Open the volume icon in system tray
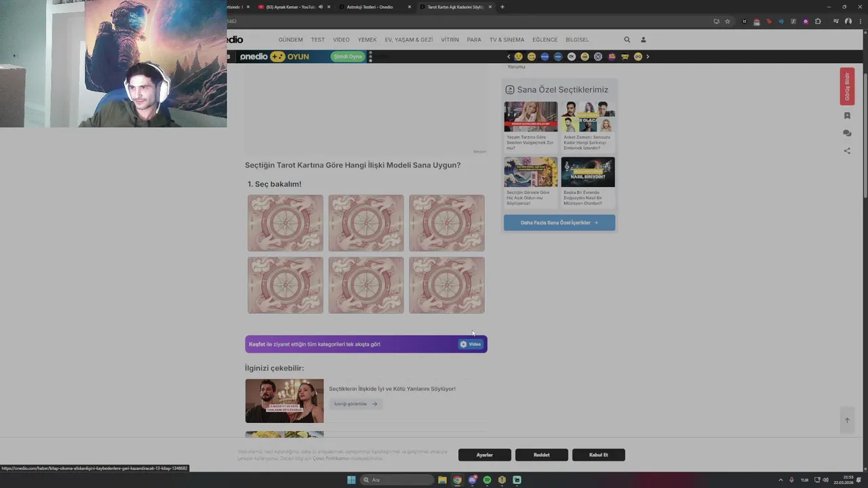The image size is (868, 488). pos(825,480)
